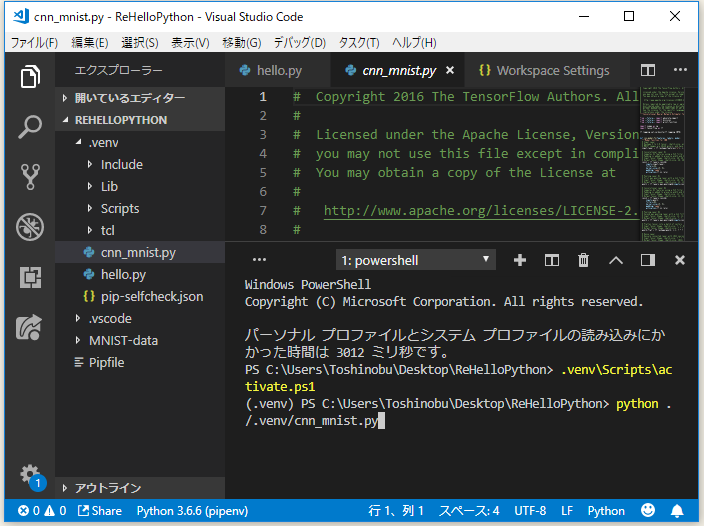Expand the .vscode folder
Screen dimensions: 704x526
[x=140, y=318]
